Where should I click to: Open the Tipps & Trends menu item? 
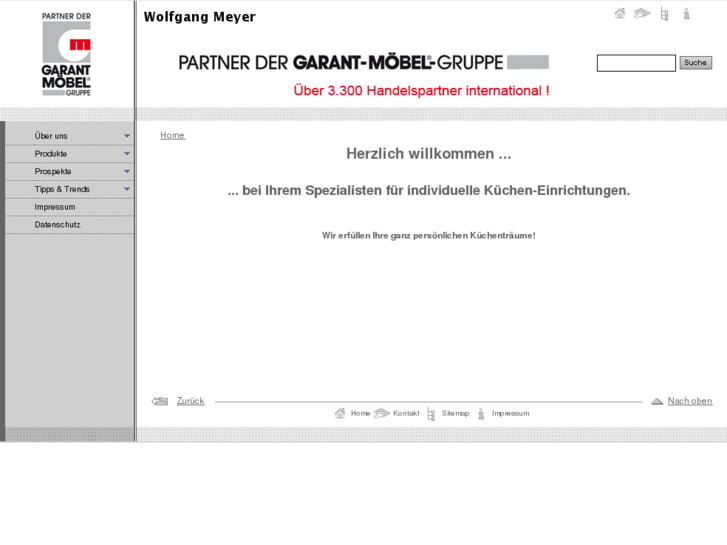[x=70, y=189]
